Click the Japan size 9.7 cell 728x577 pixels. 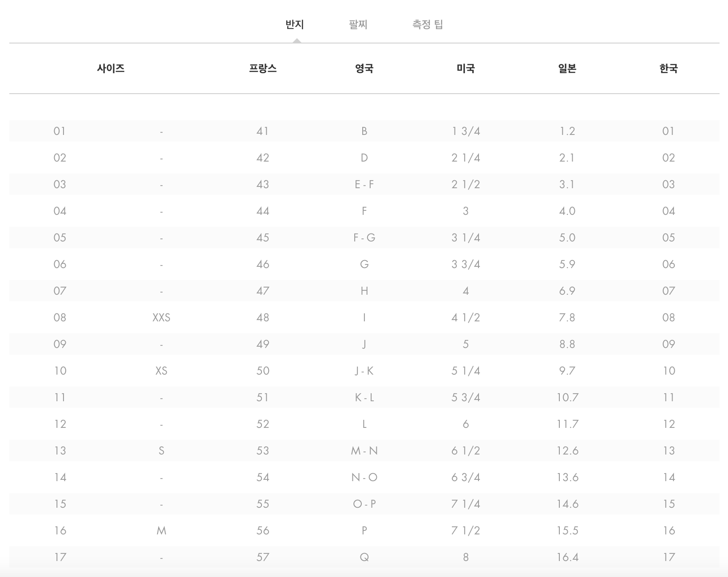click(x=567, y=371)
